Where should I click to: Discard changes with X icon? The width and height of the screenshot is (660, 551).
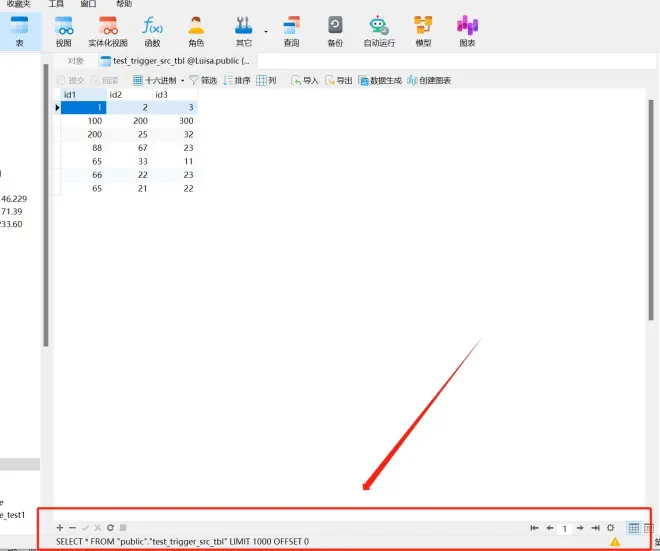click(98, 527)
